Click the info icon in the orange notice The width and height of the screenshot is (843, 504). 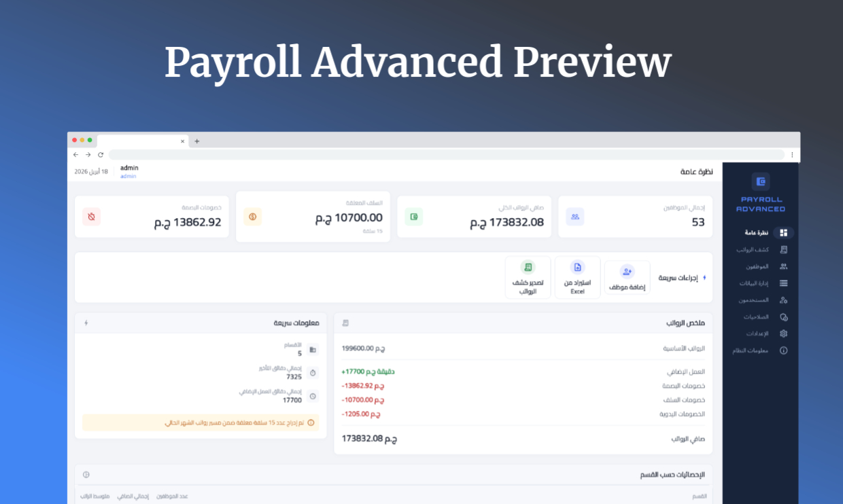pos(311,422)
